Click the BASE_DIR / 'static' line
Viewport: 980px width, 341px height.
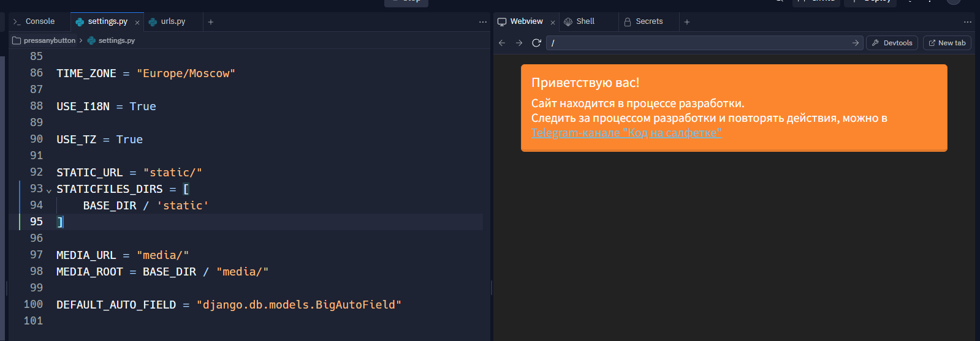coord(146,206)
